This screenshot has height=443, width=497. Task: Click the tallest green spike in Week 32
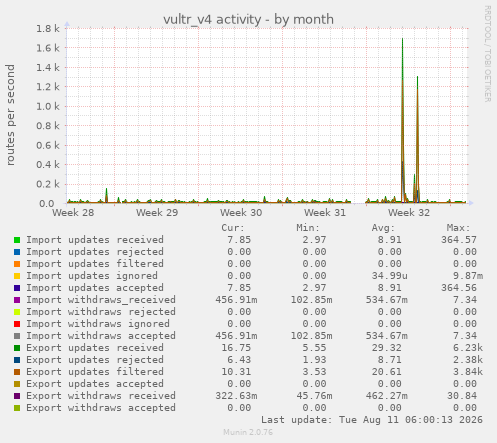point(402,120)
